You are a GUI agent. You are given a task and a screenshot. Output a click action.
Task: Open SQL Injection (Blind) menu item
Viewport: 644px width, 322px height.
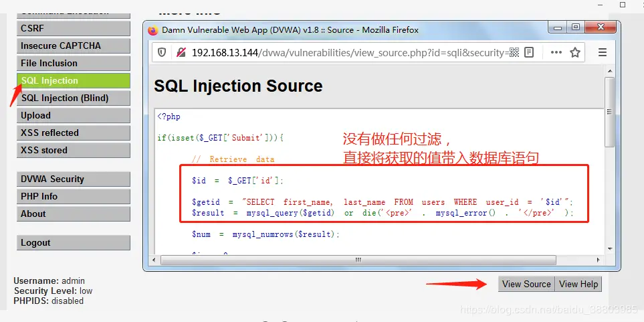[74, 98]
